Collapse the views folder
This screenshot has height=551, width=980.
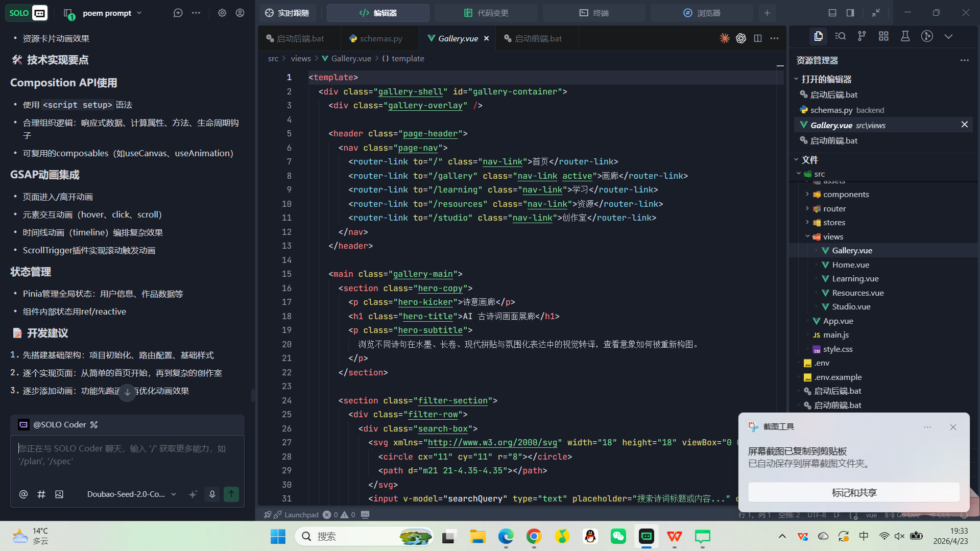point(832,236)
